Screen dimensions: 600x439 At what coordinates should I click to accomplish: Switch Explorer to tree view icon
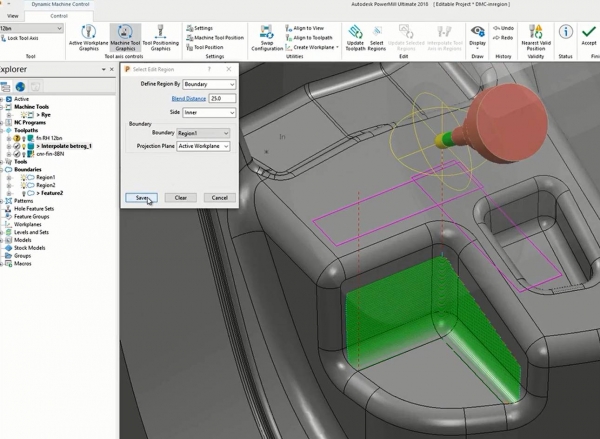(x=5, y=86)
